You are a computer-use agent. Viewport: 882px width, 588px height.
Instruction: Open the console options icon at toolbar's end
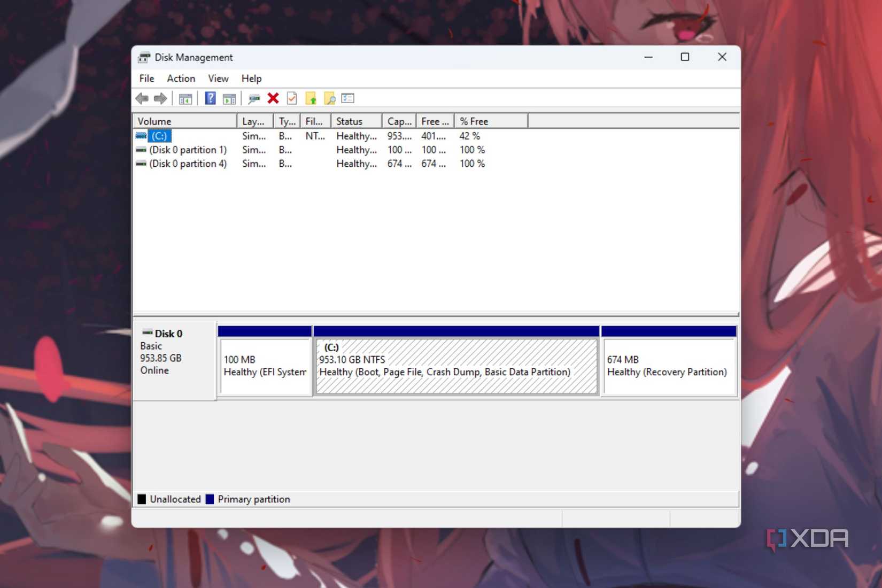pos(347,98)
